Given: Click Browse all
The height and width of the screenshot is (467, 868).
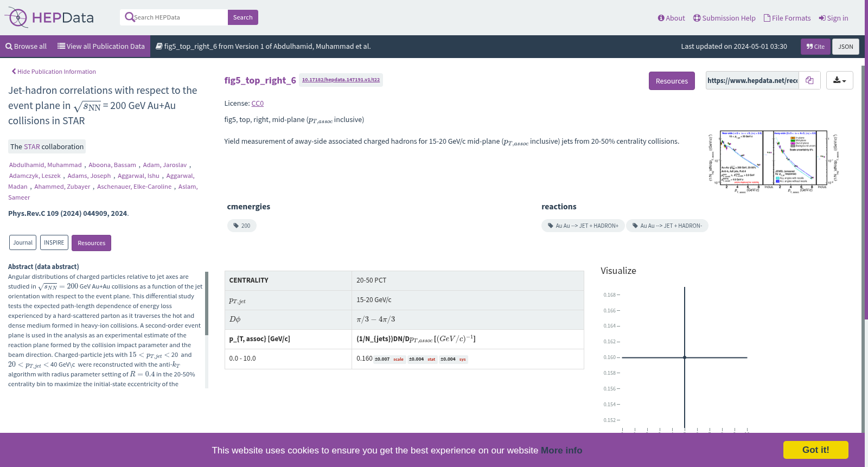Looking at the screenshot, I should [26, 47].
